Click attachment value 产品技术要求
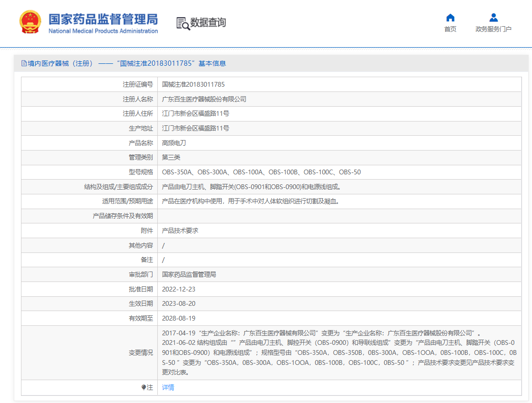532x403 pixels. [180, 231]
